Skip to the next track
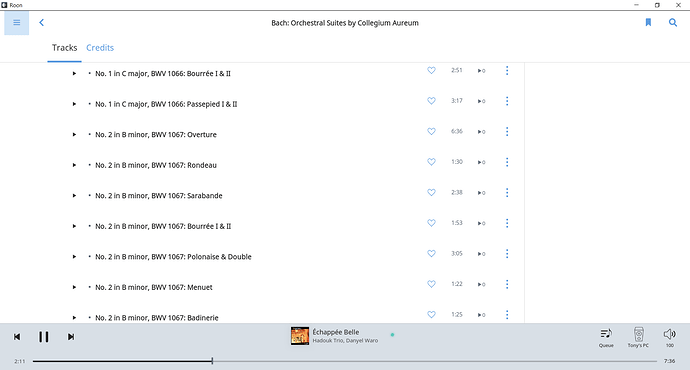 click(x=70, y=337)
